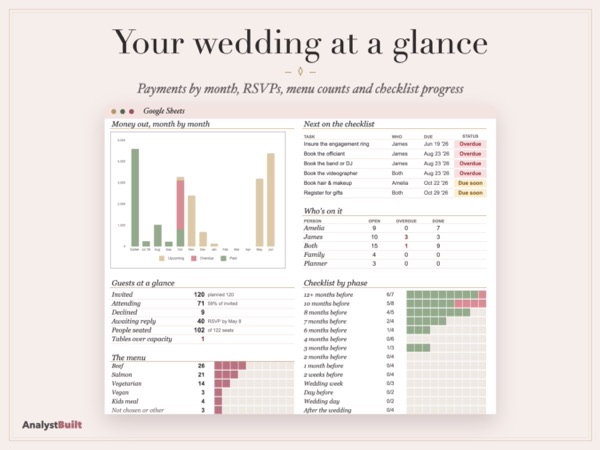Click the 'Your wedding at a glance' title

[300, 44]
